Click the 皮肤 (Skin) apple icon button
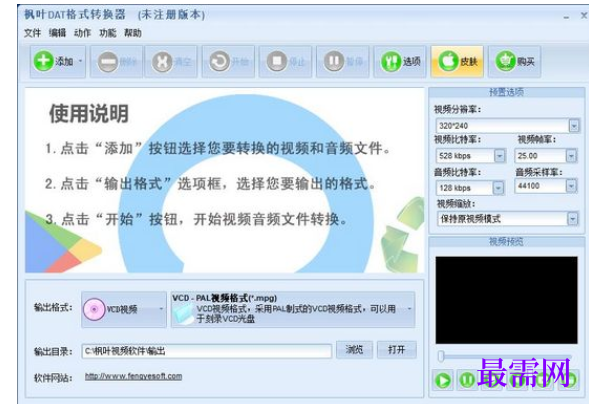This screenshot has width=589, height=404. point(457,62)
